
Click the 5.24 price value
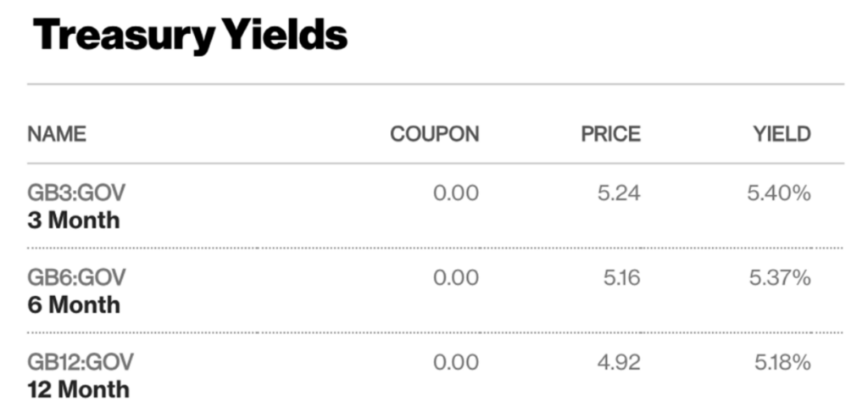(619, 193)
